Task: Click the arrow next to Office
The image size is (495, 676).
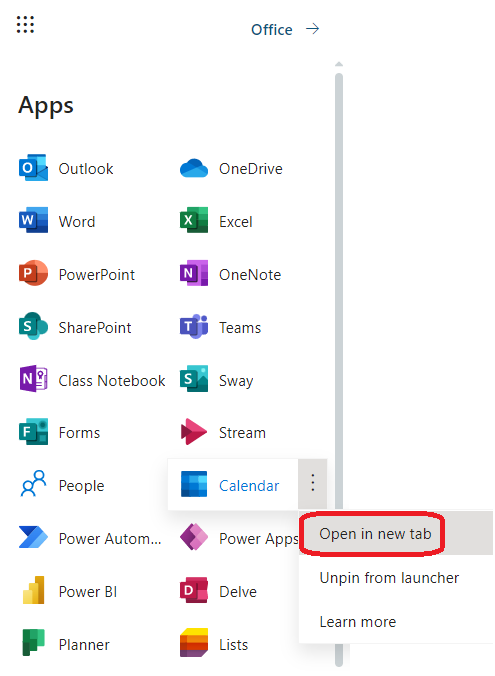Action: click(x=313, y=29)
